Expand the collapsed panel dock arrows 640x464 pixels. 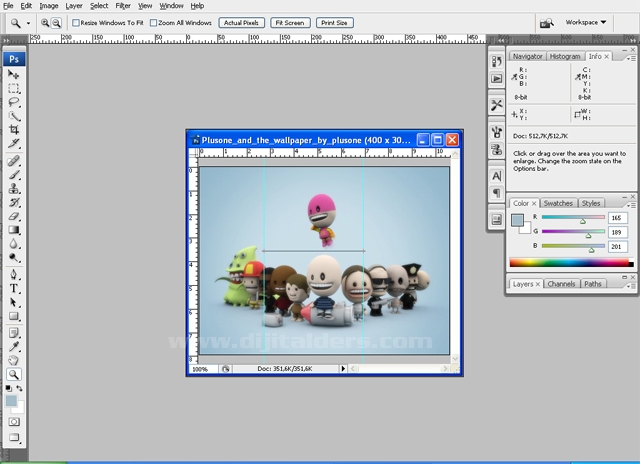pyautogui.click(x=500, y=40)
